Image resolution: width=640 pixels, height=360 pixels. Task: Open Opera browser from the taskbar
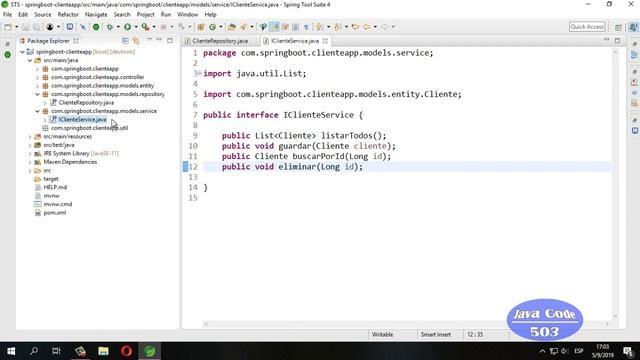tap(127, 351)
